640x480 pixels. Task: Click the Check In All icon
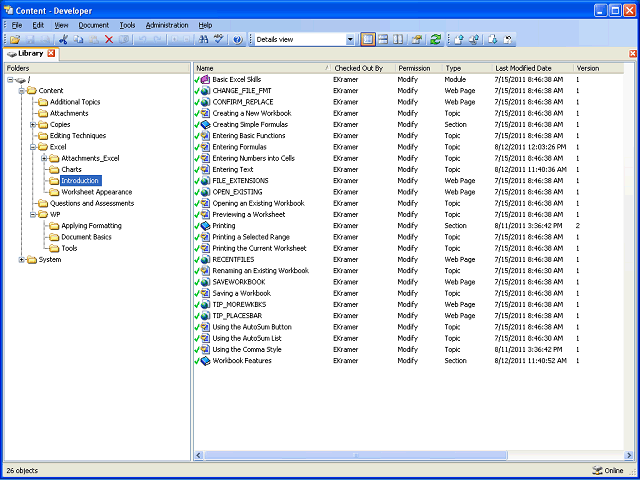click(x=473, y=40)
